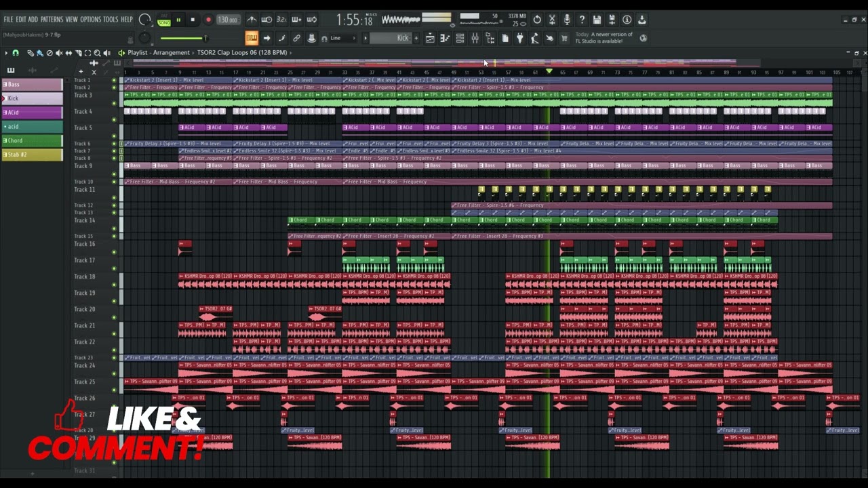Screen dimensions: 868x488
Task: Select the playlist Select tool
Action: pos(87,53)
